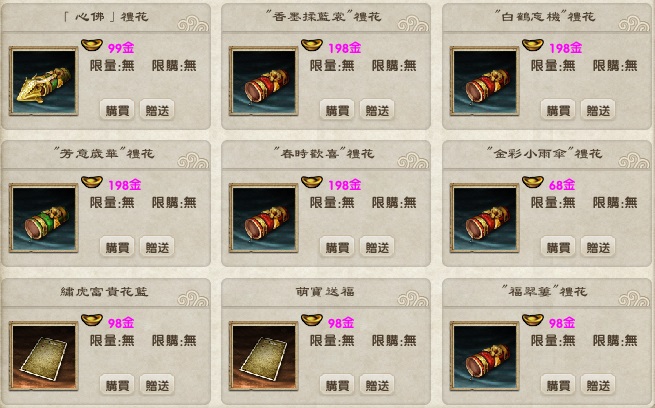
Task: Purchase the 香墨揉藍裳 firework
Action: (337, 110)
